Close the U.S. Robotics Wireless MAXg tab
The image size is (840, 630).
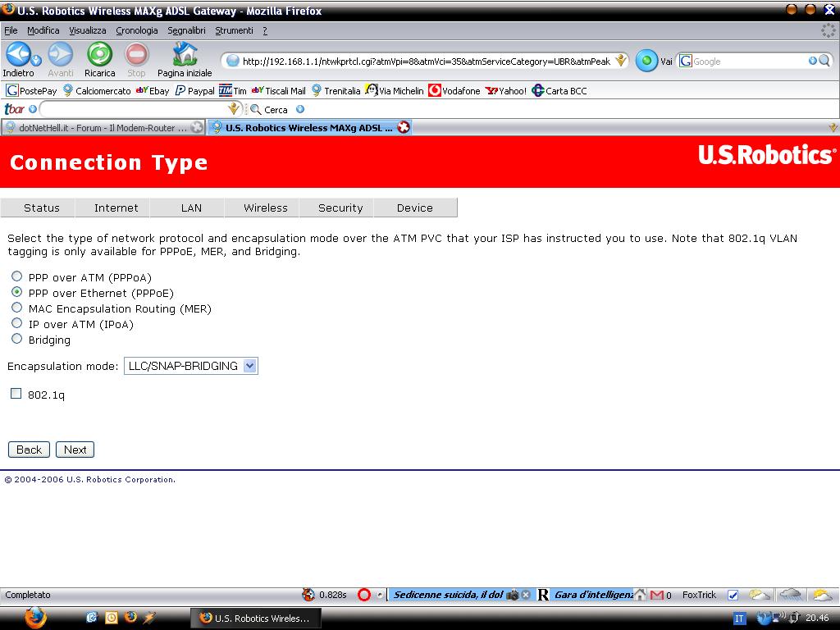(404, 127)
